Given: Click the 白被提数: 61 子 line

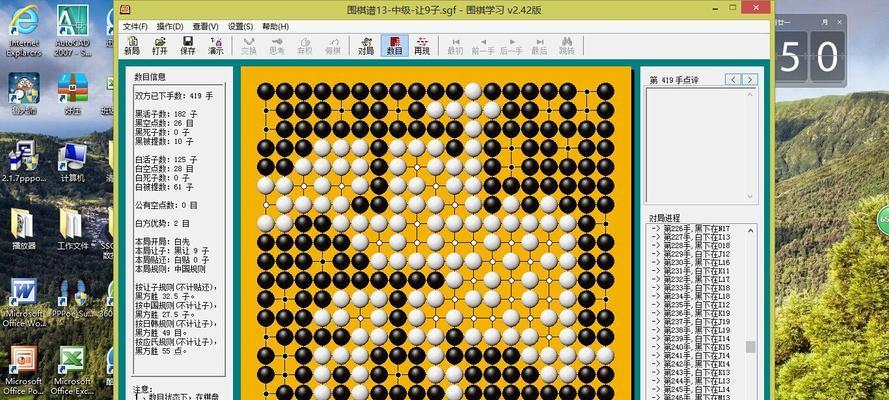Looking at the screenshot, I should [x=164, y=186].
